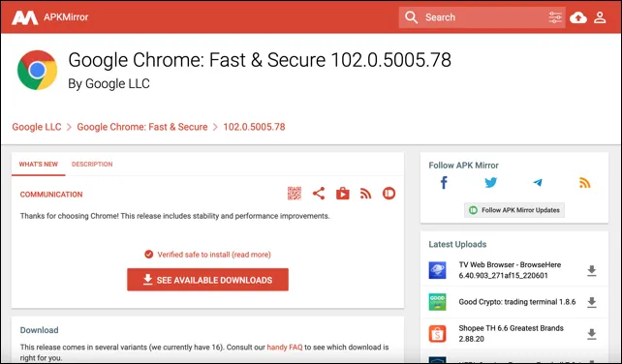Click the Latest Uploads heading
The image size is (622, 364).
pyautogui.click(x=457, y=244)
